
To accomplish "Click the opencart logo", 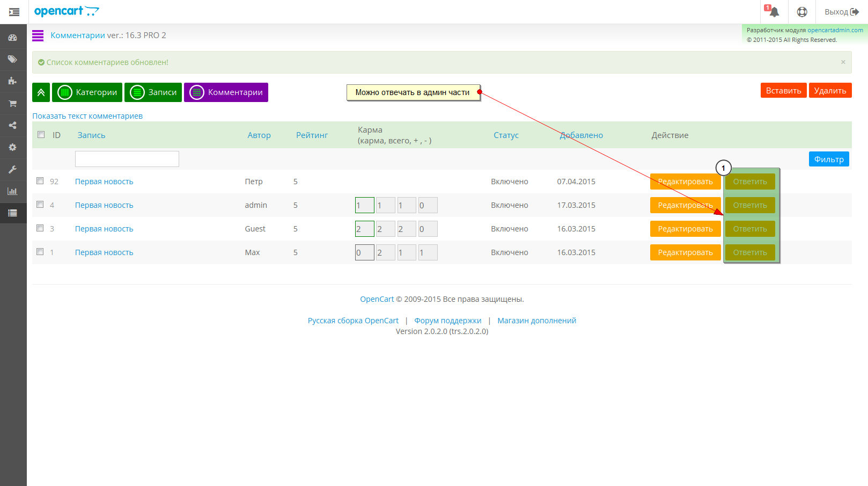I will [67, 11].
